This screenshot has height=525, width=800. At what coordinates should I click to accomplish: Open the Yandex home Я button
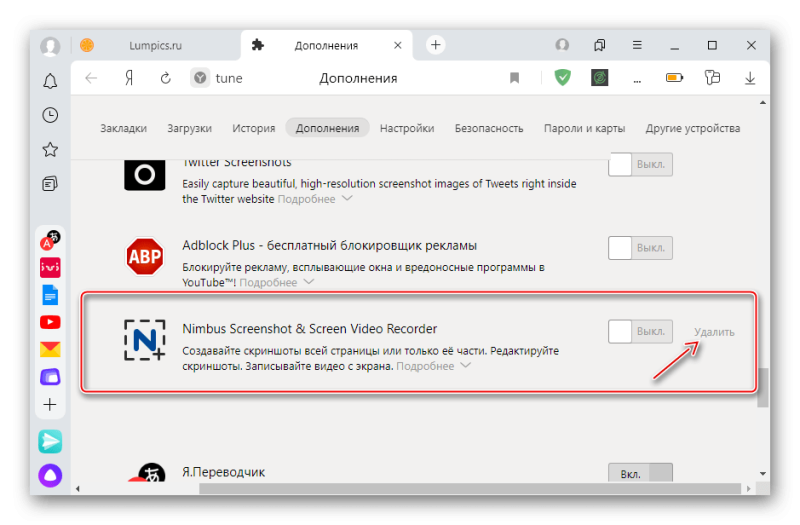coord(129,78)
